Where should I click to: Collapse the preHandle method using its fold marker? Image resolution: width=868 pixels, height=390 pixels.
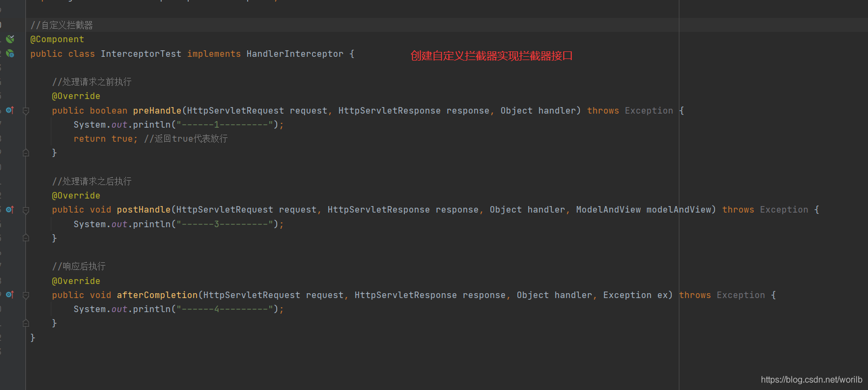[x=26, y=111]
